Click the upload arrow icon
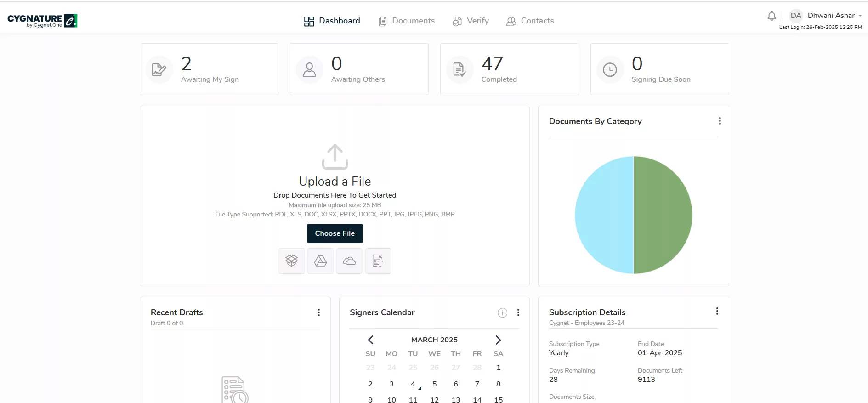The width and height of the screenshot is (868, 403). pos(335,157)
